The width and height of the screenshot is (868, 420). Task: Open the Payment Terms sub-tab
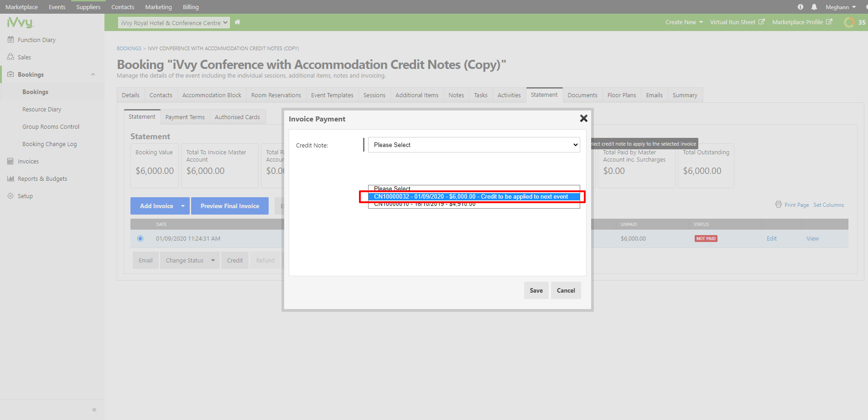pyautogui.click(x=185, y=117)
